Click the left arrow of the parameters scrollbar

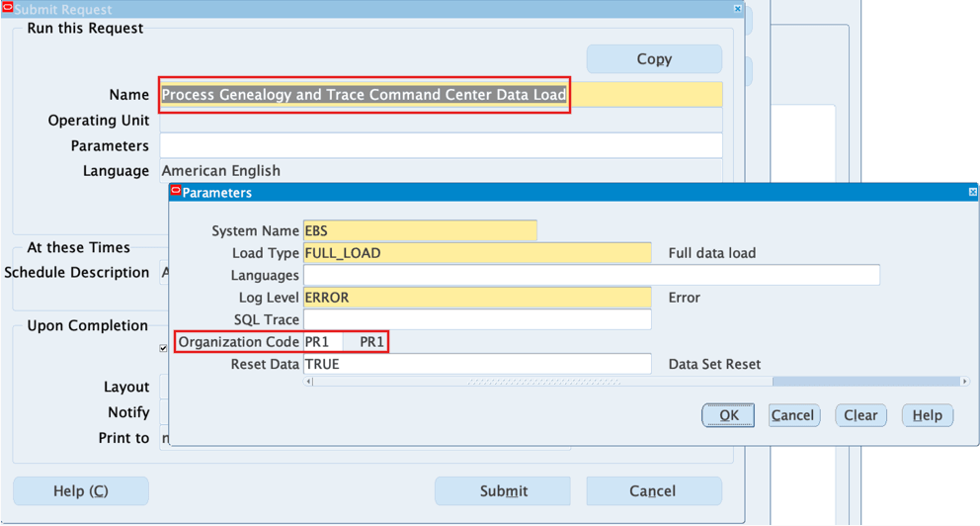(x=308, y=382)
